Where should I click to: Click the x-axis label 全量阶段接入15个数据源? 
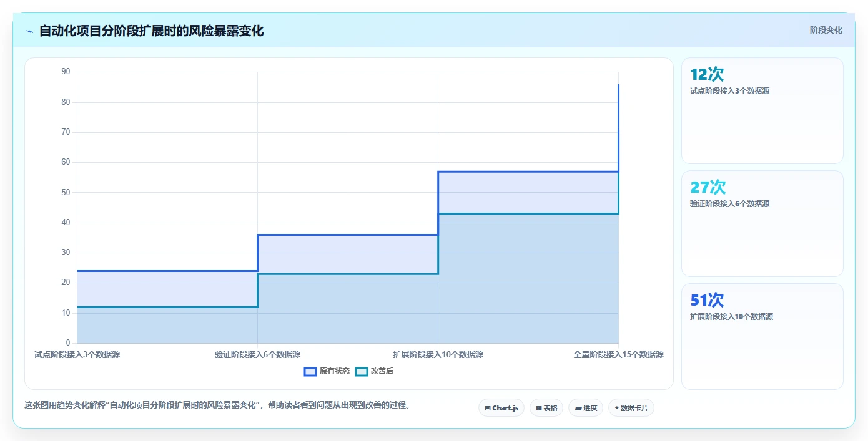point(619,354)
